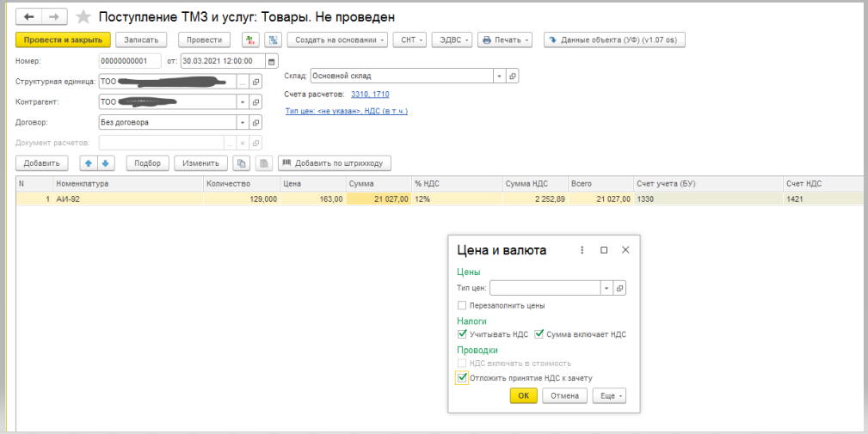Open the Печать menu

pos(505,40)
